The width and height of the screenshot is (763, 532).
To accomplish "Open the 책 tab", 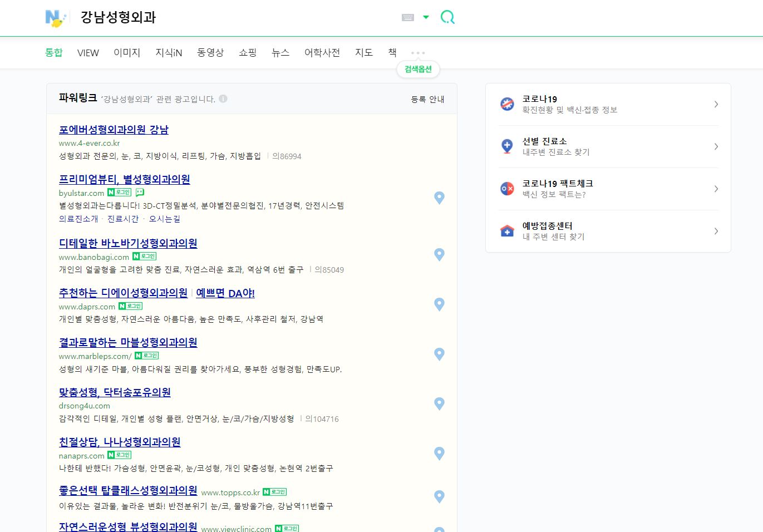I will (392, 52).
